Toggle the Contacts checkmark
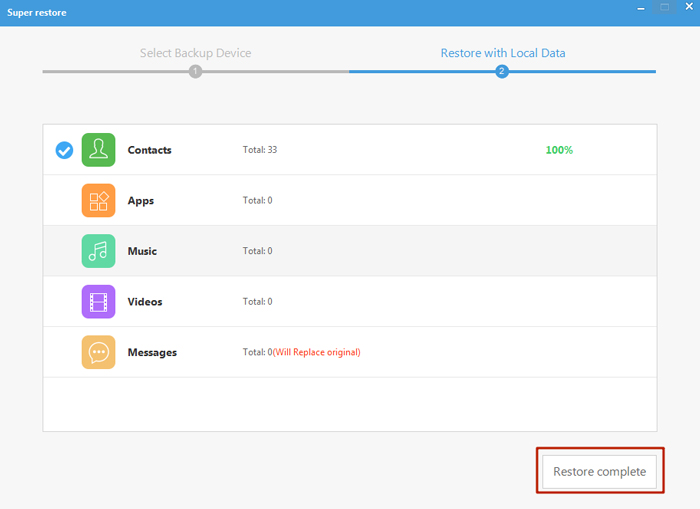The width and height of the screenshot is (700, 509). coord(64,150)
